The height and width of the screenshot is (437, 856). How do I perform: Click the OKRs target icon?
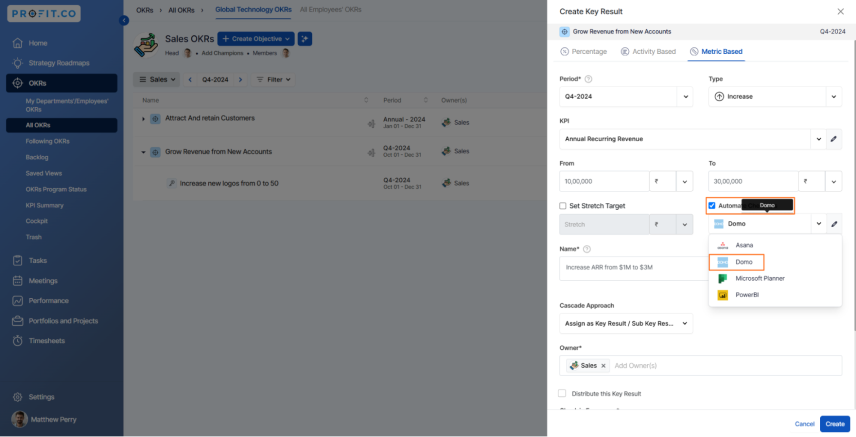click(17, 83)
